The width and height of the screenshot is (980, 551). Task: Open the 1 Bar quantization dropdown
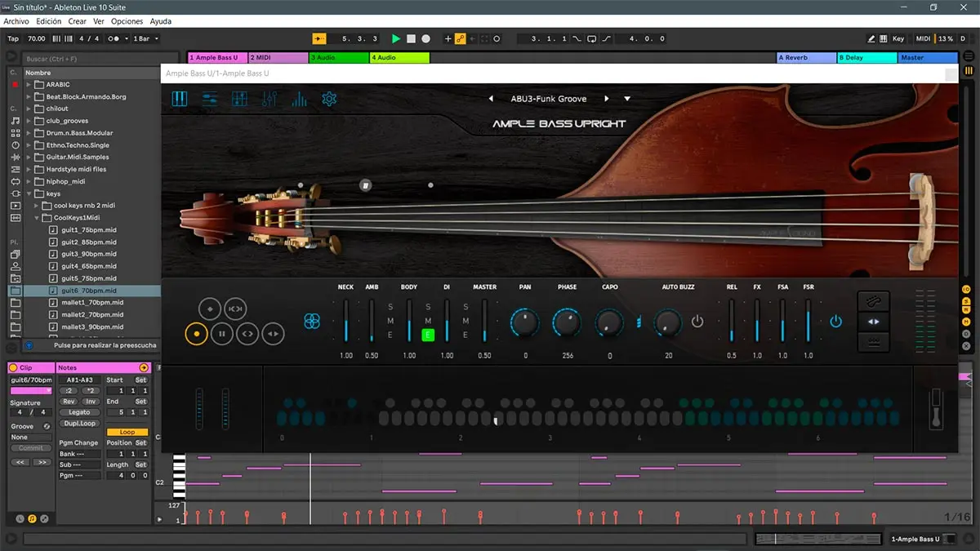tap(146, 38)
